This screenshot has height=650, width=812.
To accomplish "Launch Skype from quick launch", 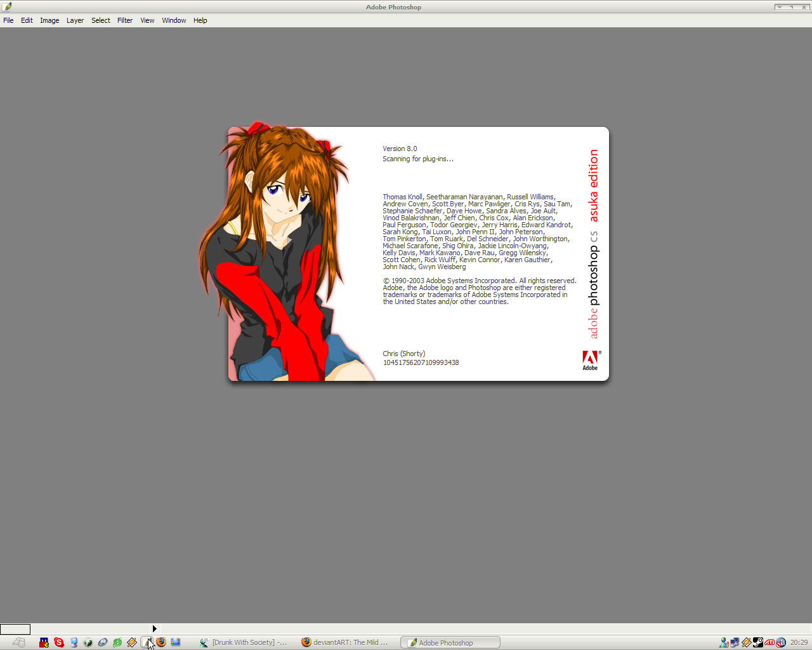I will (x=59, y=642).
